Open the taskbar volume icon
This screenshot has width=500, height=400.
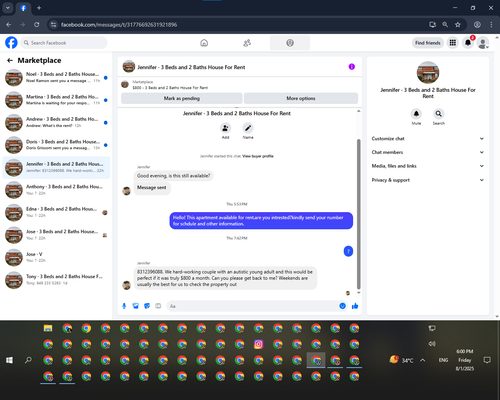click(432, 344)
